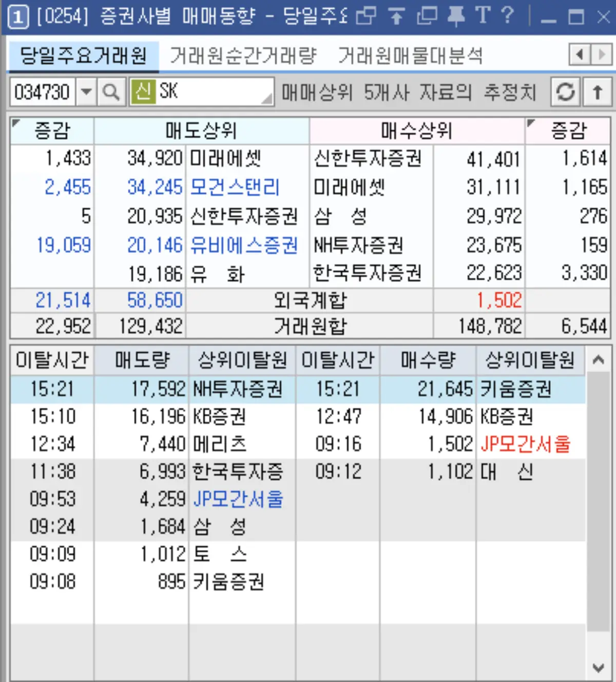
Task: Click change value 19,059
Action: (63, 245)
